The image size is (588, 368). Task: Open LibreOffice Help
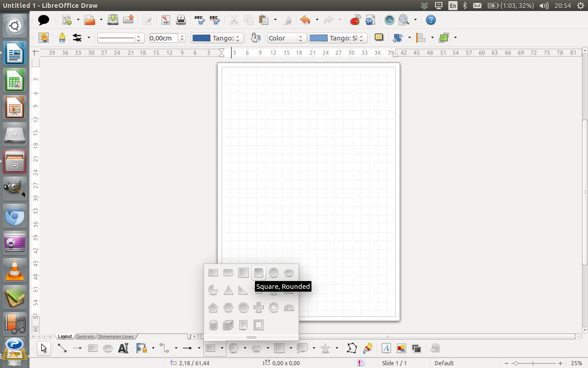430,20
